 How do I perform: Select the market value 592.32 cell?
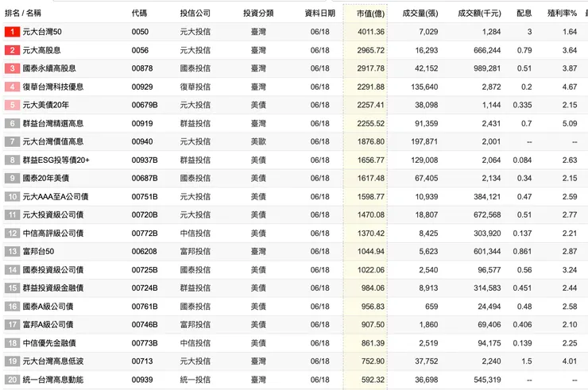373,380
